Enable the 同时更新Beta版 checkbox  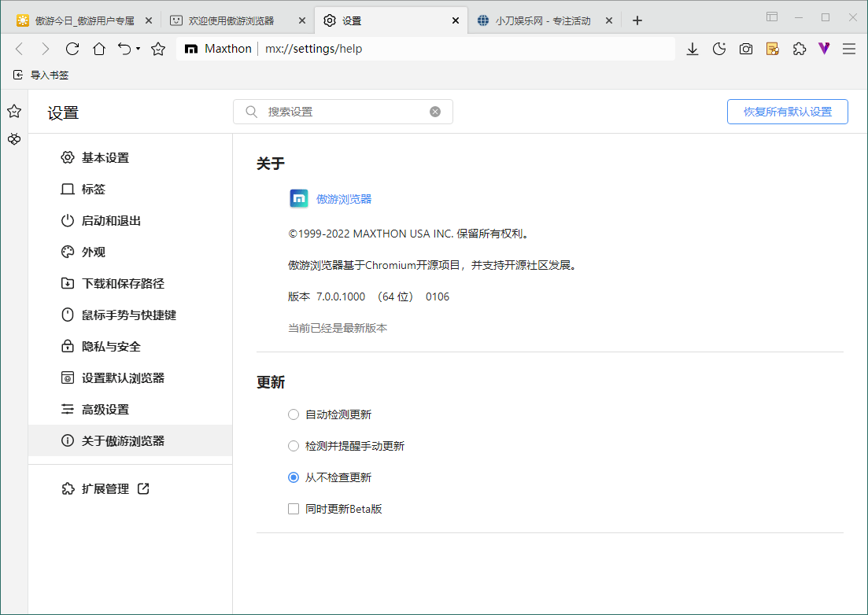point(294,509)
